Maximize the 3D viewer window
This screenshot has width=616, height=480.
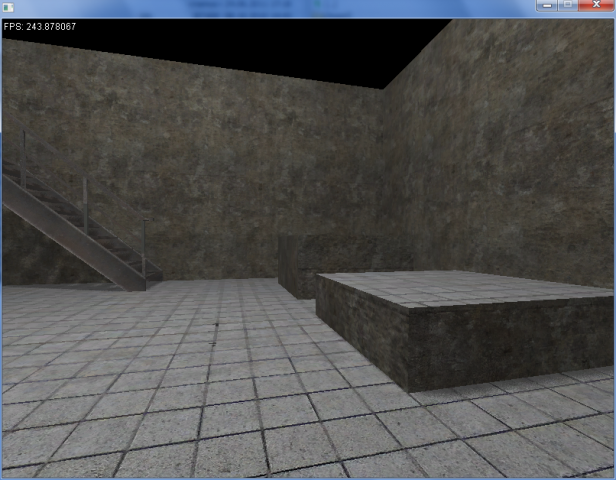point(568,5)
